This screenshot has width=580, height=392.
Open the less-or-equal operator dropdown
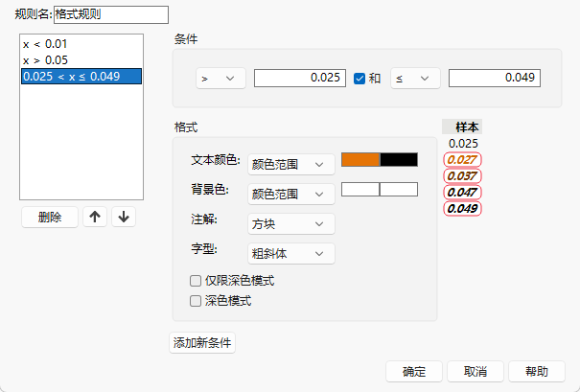415,79
